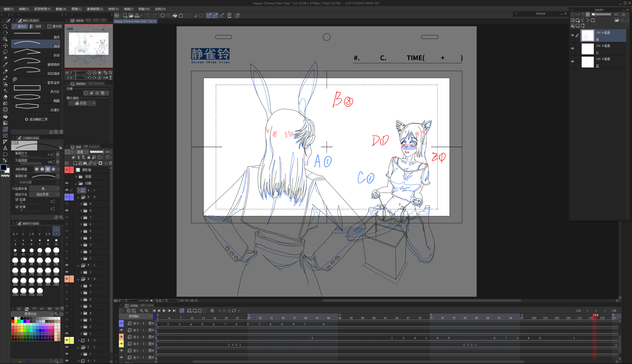The height and width of the screenshot is (364, 632).
Task: Adjust the layer opacity slider
Action: [96, 152]
